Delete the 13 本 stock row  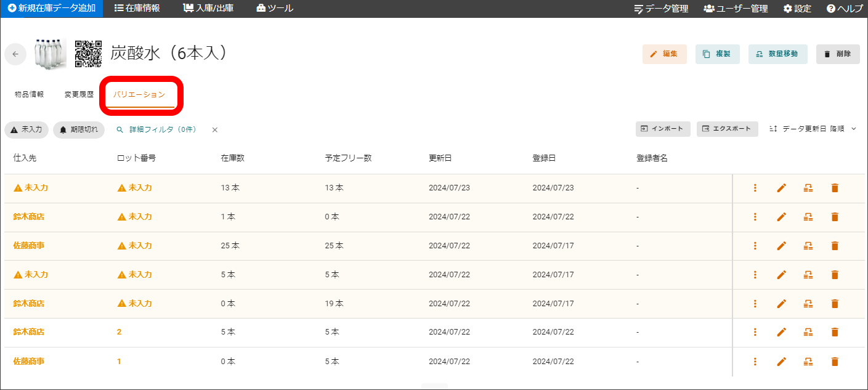pos(835,188)
